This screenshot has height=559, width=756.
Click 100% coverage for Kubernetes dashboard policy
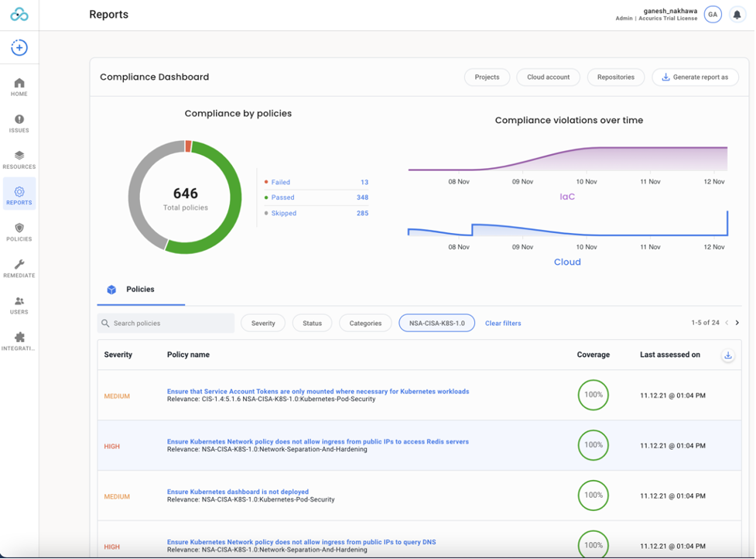pyautogui.click(x=593, y=496)
